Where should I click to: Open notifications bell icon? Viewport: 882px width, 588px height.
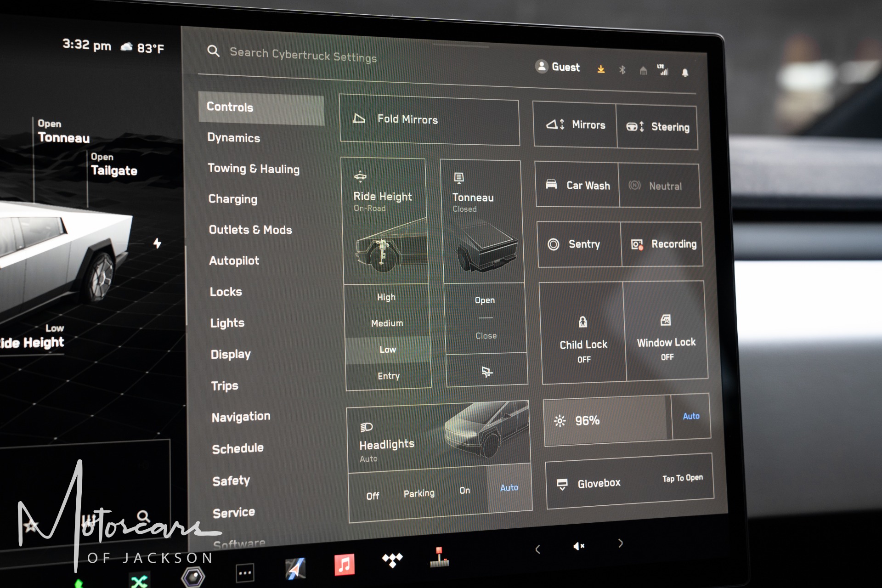point(685,73)
